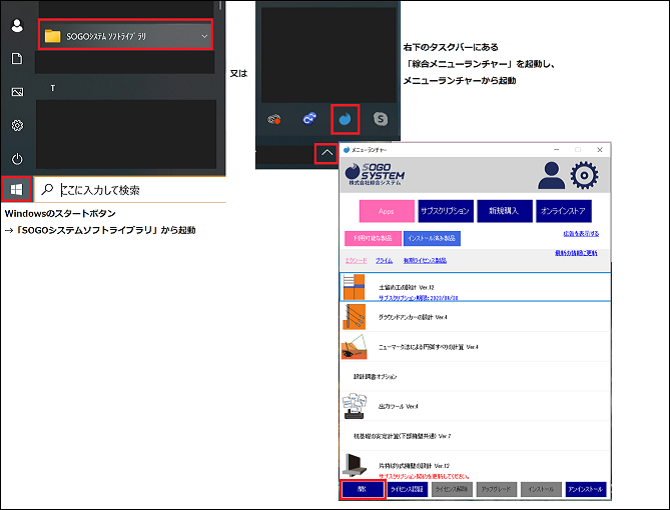The width and height of the screenshot is (670, 510).
Task: Select the 片持ばり式擁壁の設計 Ver.12 row text
Action: pyautogui.click(x=414, y=466)
